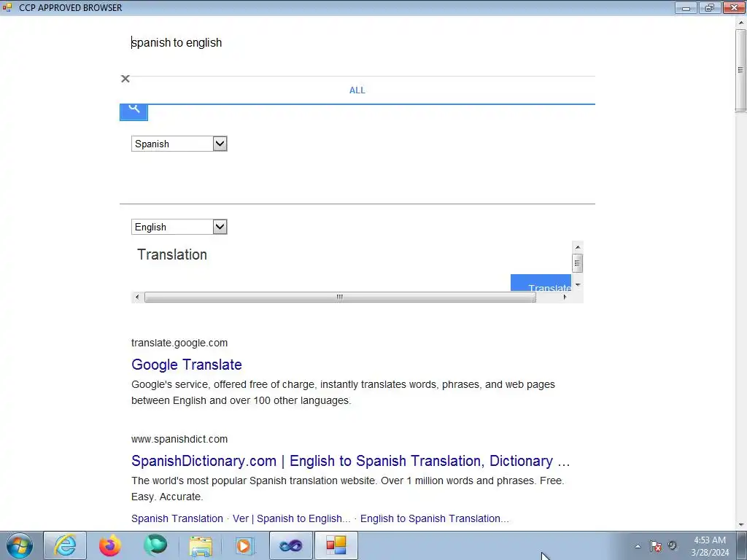The image size is (747, 560).
Task: Click the translation box right scroll arrow
Action: tap(565, 297)
